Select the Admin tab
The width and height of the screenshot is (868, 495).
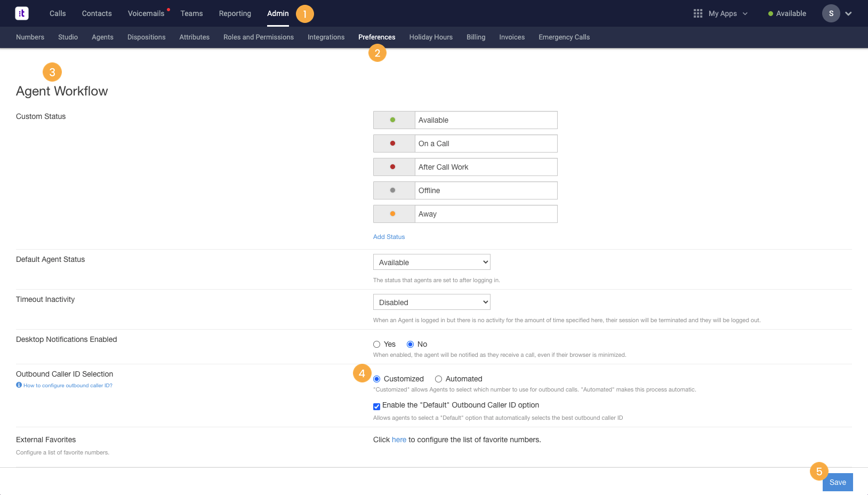[x=278, y=13]
